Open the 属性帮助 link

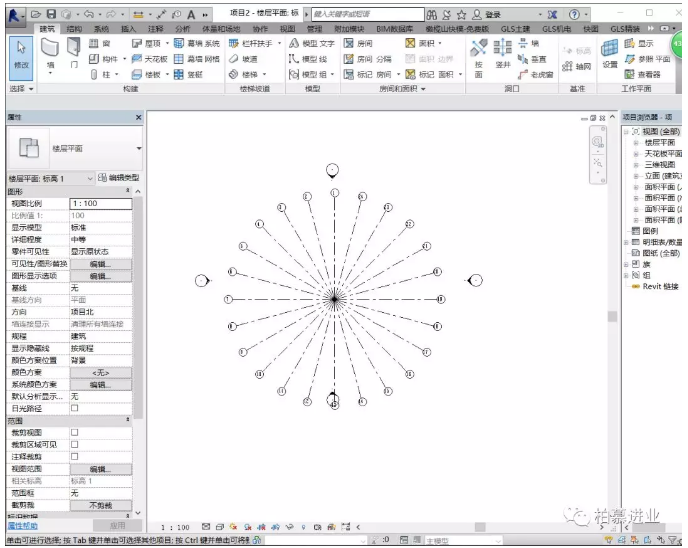coord(23,525)
